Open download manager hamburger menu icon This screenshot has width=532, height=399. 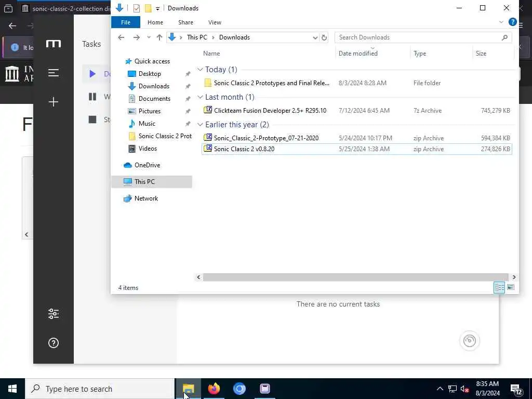tap(54, 73)
